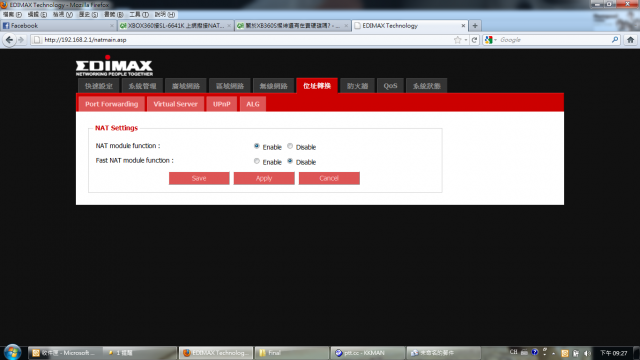Viewport: 640px width, 360px height.
Task: Switch to the XBOX360 NAT browser tab
Action: (176, 26)
